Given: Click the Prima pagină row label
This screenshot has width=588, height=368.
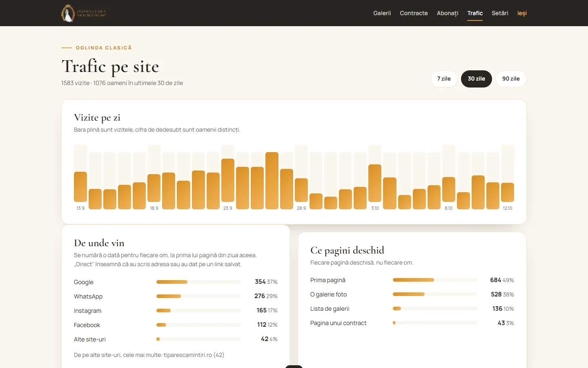Looking at the screenshot, I should pyautogui.click(x=328, y=280).
